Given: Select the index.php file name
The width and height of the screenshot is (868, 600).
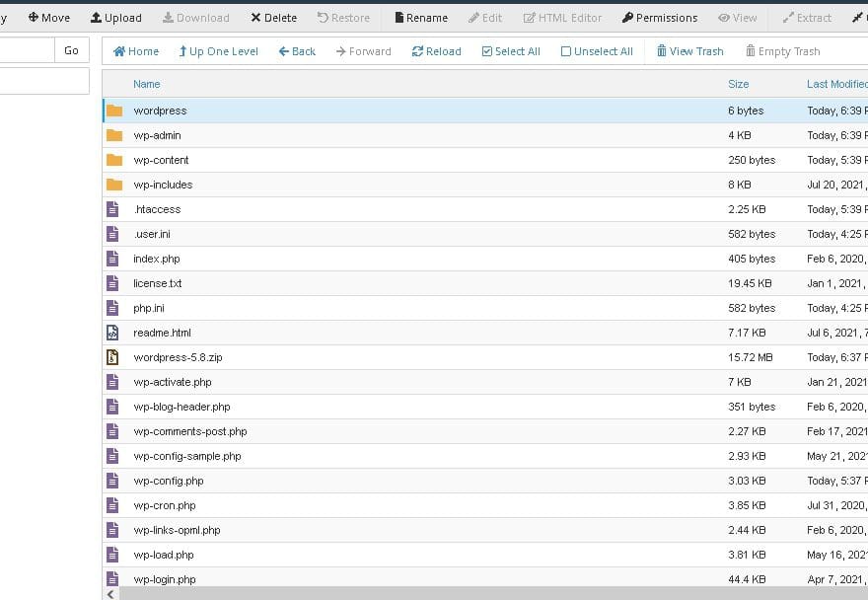Looking at the screenshot, I should [x=157, y=259].
